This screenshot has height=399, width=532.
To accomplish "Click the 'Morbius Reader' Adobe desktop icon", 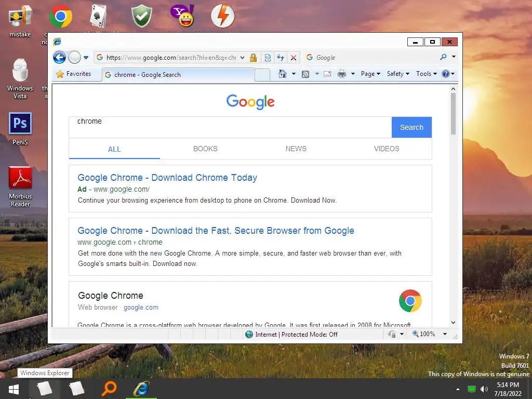I will coord(20,187).
